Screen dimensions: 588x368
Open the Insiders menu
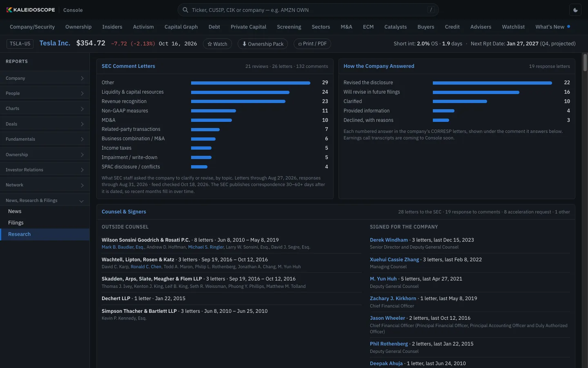112,27
